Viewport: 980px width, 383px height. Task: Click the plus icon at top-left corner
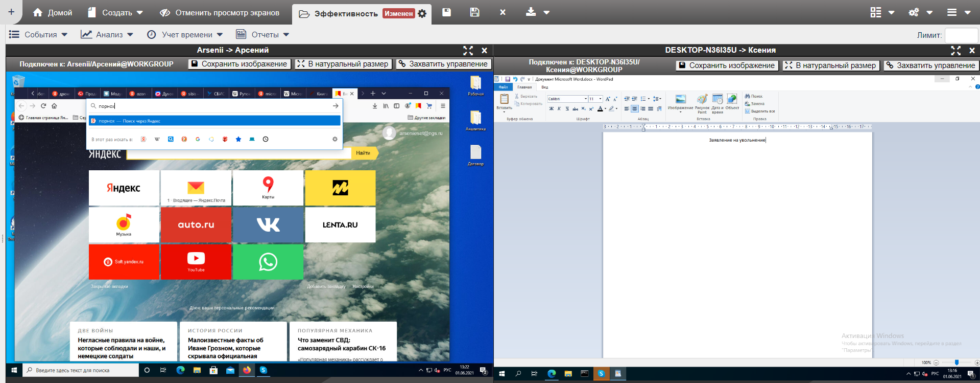(11, 12)
